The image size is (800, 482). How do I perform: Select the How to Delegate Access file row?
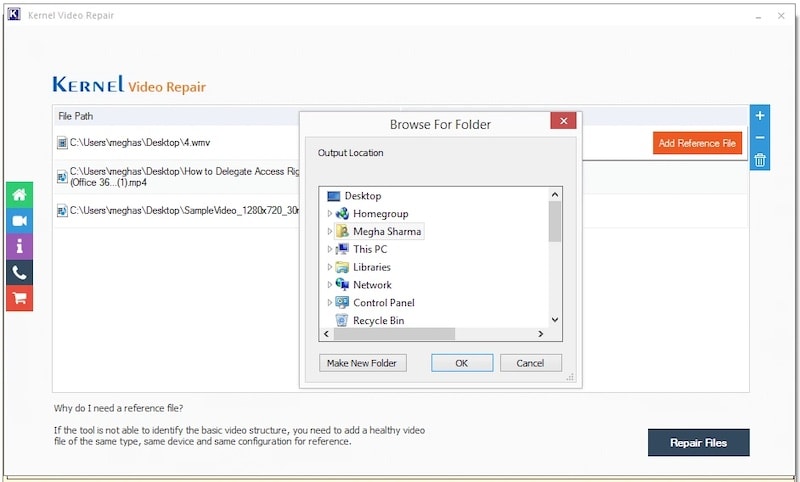[x=177, y=177]
